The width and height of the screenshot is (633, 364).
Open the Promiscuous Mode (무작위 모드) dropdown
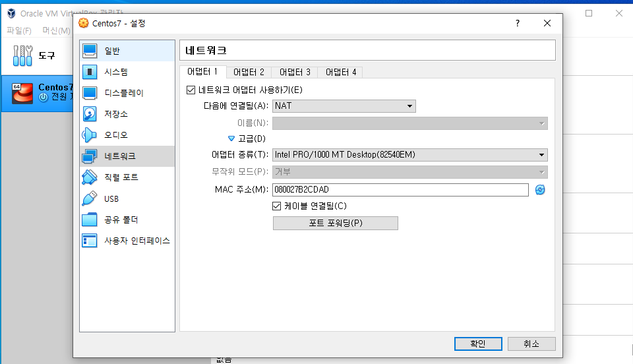[x=409, y=172]
